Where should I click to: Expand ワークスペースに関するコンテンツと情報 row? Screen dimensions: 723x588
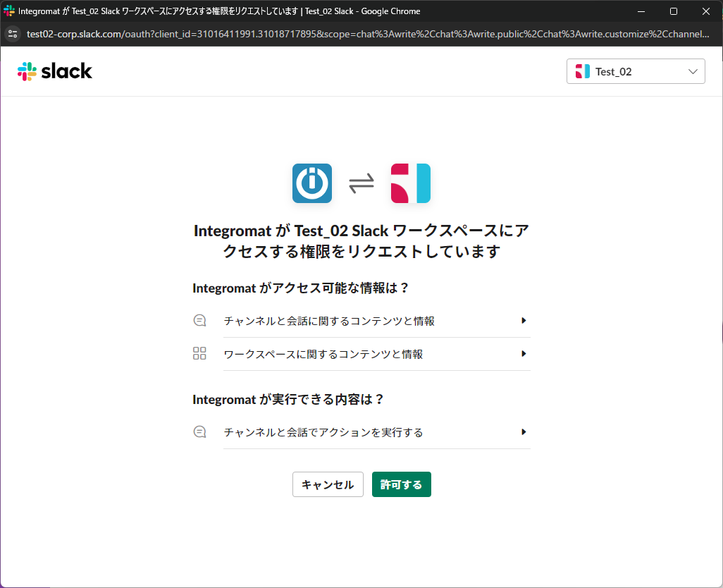click(x=377, y=354)
